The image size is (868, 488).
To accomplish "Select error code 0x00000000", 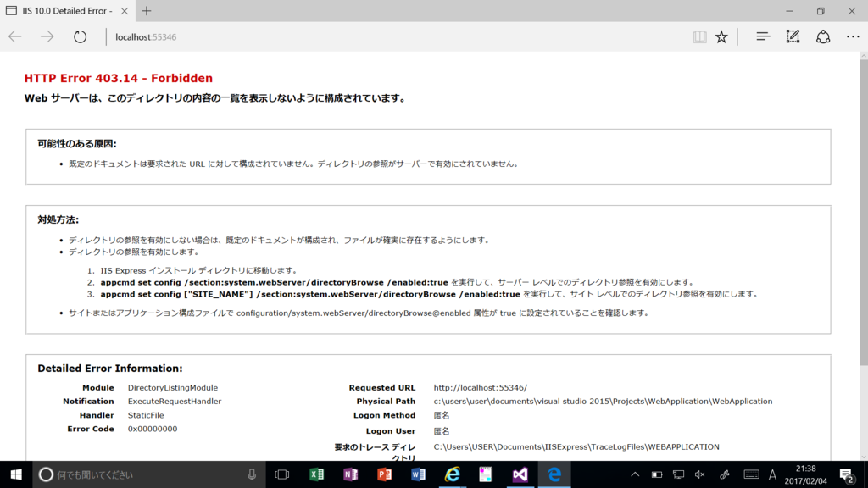I will tap(153, 429).
